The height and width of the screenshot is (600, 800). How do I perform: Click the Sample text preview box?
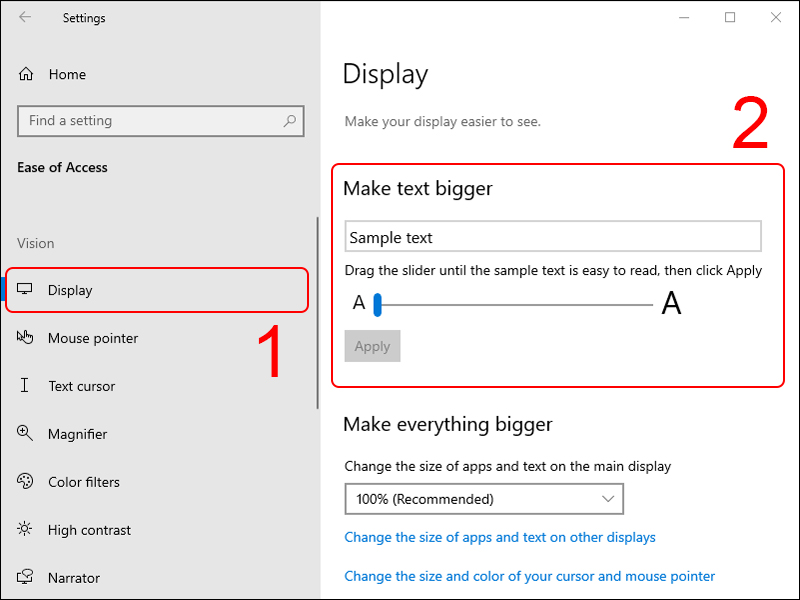552,237
